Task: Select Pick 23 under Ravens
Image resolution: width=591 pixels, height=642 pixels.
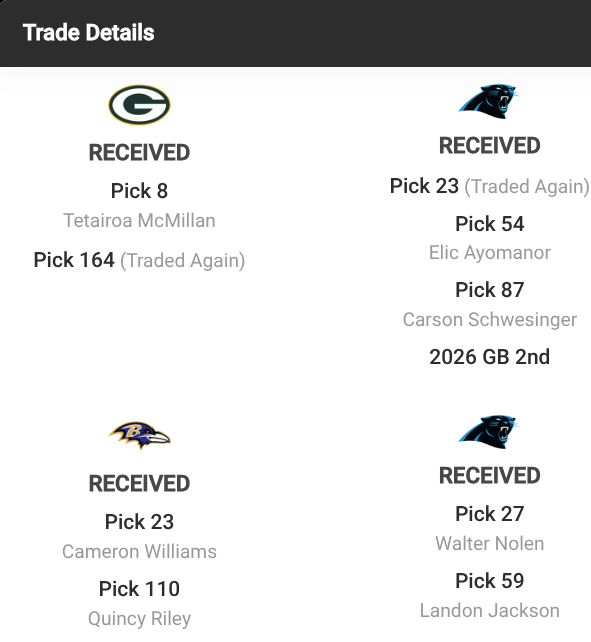Action: (x=139, y=522)
